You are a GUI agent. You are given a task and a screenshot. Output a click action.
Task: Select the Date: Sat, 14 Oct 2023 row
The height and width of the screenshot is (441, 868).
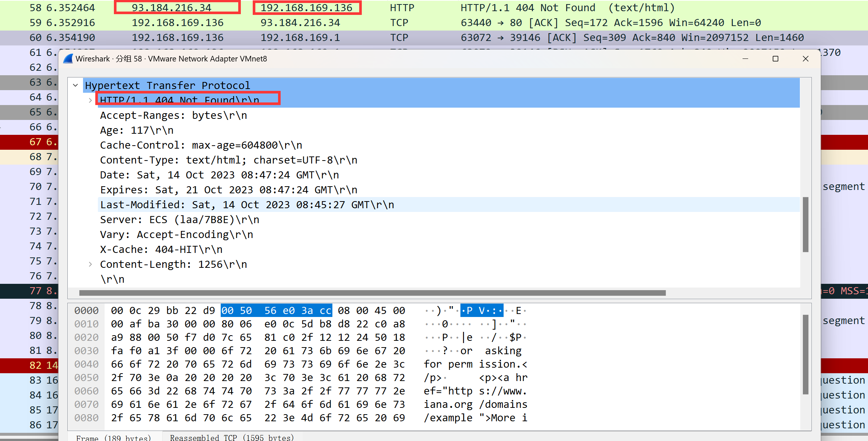point(449,175)
